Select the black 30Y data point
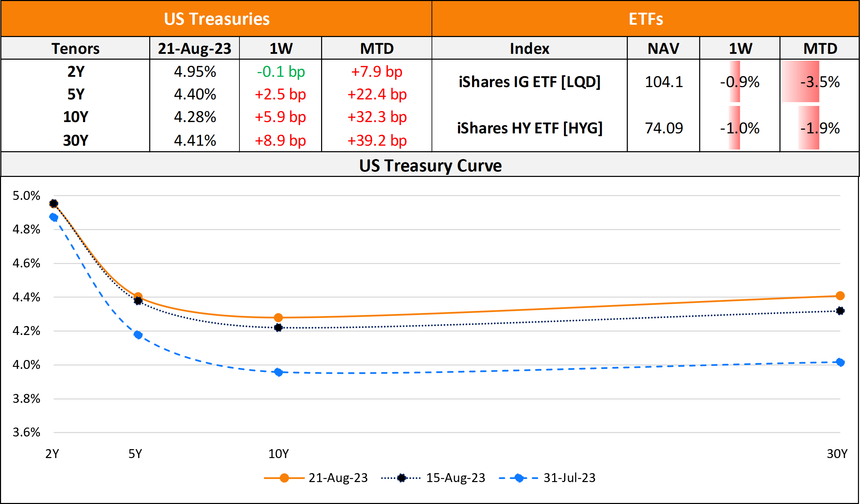Viewport: 860px width, 504px height. coord(840,311)
